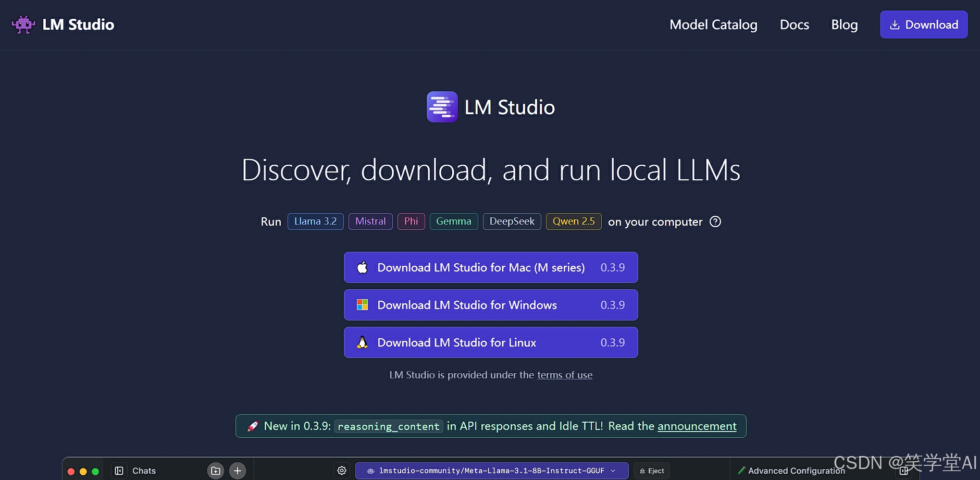Click the plus new chat icon
Screen dimensions: 980x480
pos(238,471)
